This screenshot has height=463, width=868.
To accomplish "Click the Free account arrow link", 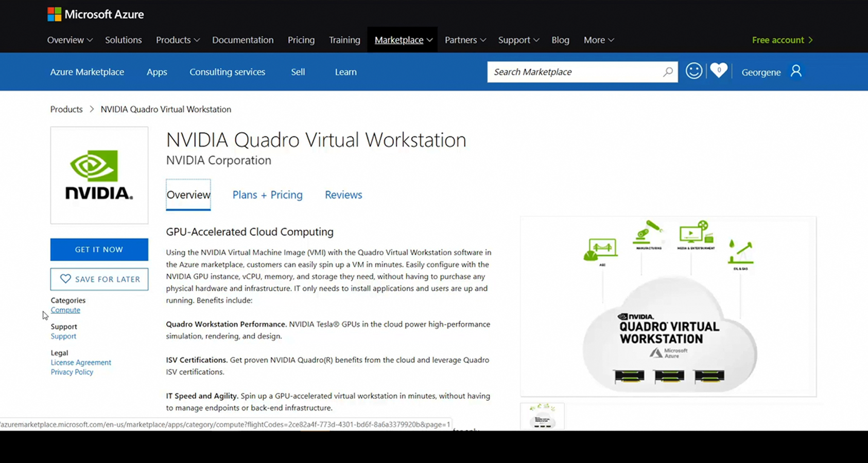I will pyautogui.click(x=782, y=40).
